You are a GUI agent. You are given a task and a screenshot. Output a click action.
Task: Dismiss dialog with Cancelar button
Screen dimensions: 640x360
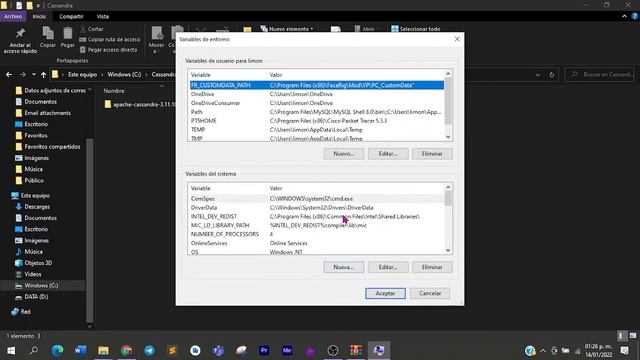(430, 293)
